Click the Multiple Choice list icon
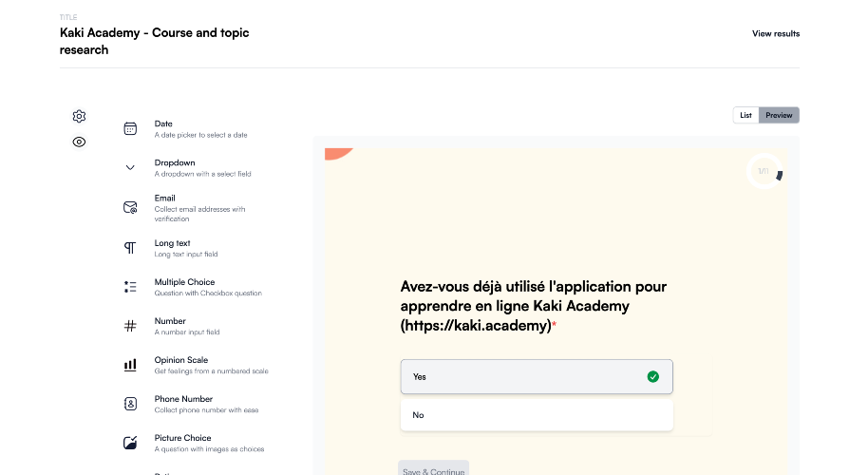Image resolution: width=868 pixels, height=475 pixels. pyautogui.click(x=130, y=287)
